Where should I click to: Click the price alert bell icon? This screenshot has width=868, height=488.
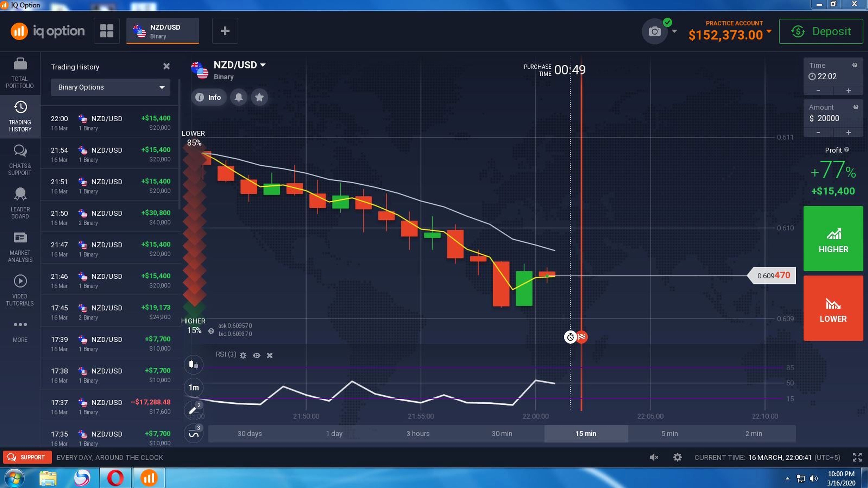click(x=239, y=97)
